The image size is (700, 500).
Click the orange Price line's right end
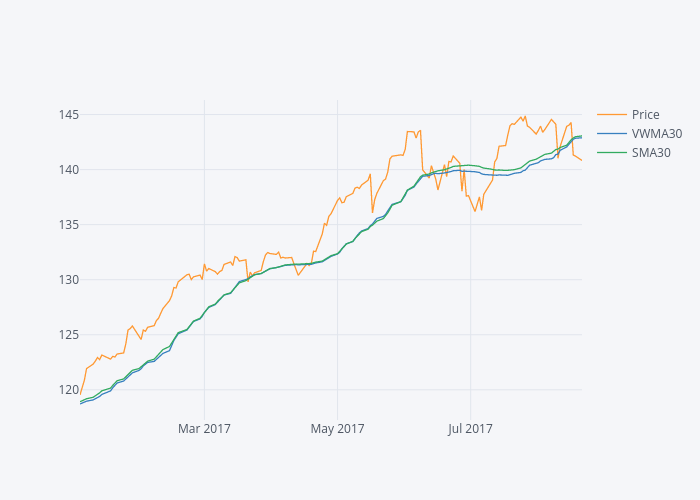(581, 160)
